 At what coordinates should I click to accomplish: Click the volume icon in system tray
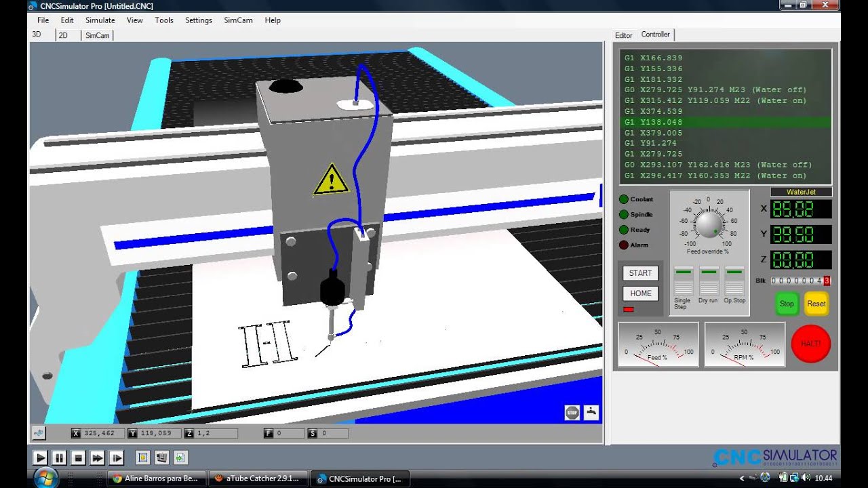point(804,478)
